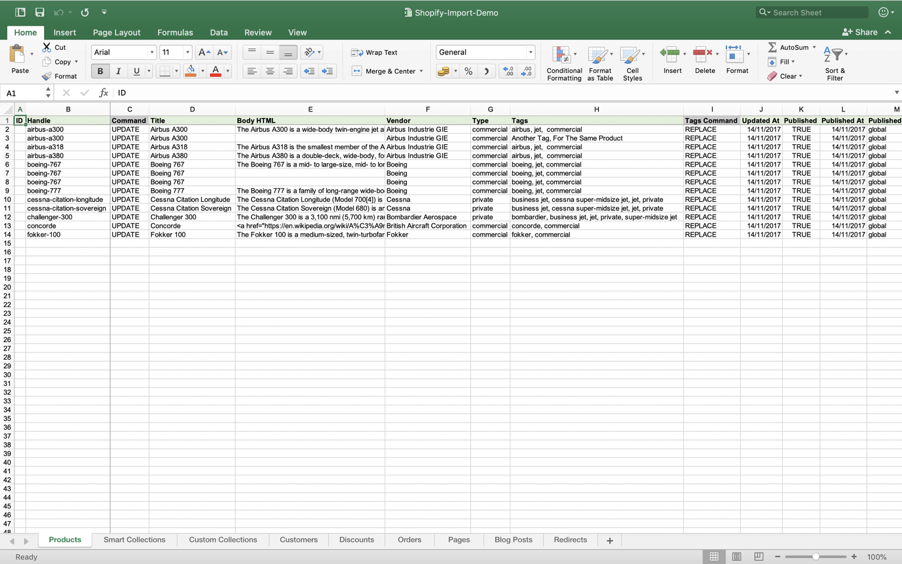Click the Paste clipboard icon
The height and width of the screenshot is (564, 902).
[18, 55]
